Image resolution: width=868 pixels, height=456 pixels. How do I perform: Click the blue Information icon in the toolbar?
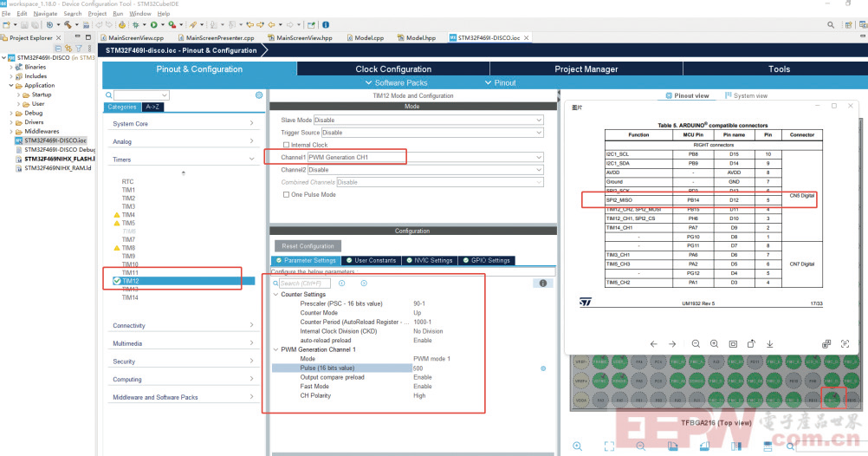tap(326, 25)
